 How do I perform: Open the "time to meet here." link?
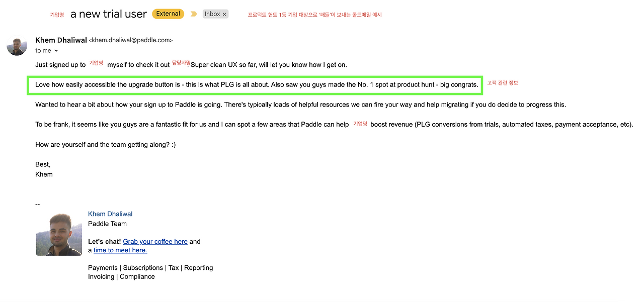pos(120,250)
